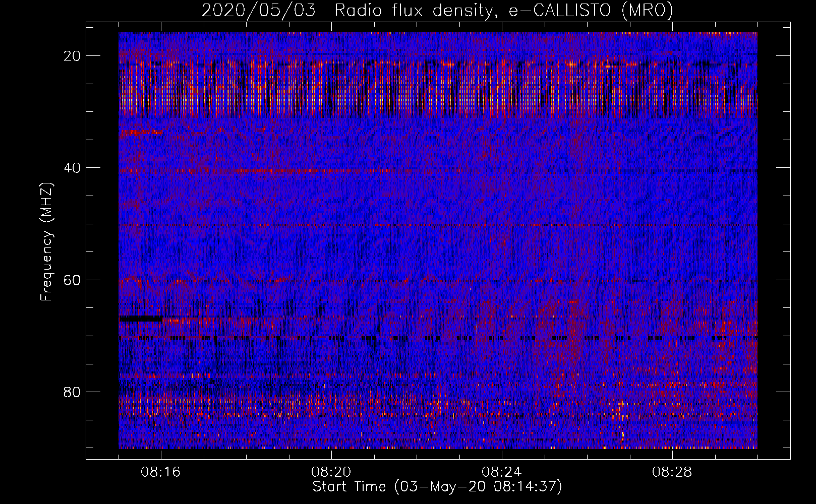Click the time tick label '08:28'

tap(672, 472)
